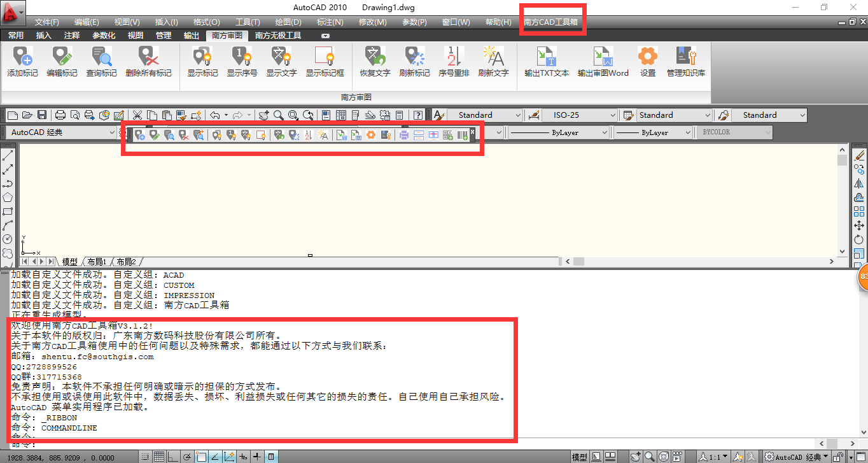
Task: Open the table style Standard dropdown
Action: 675,115
